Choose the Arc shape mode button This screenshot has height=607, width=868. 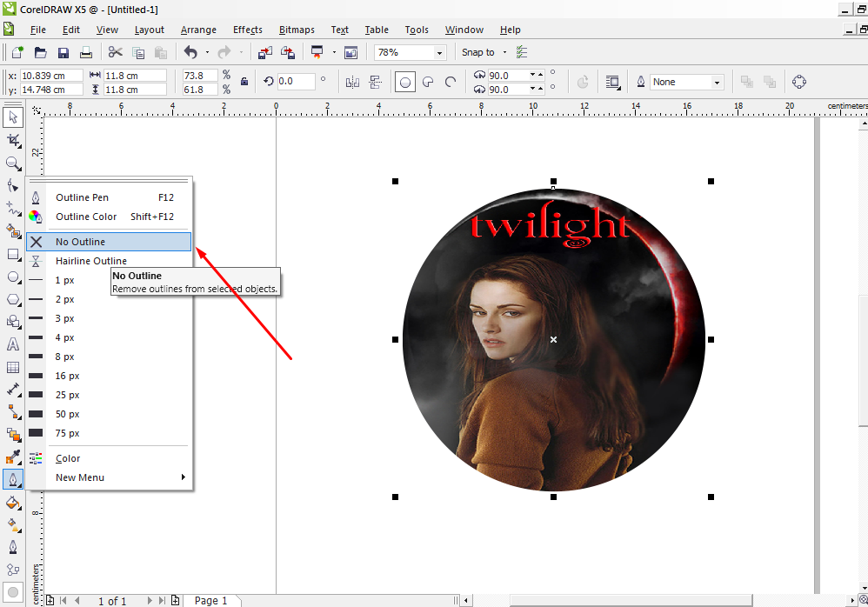coord(451,82)
